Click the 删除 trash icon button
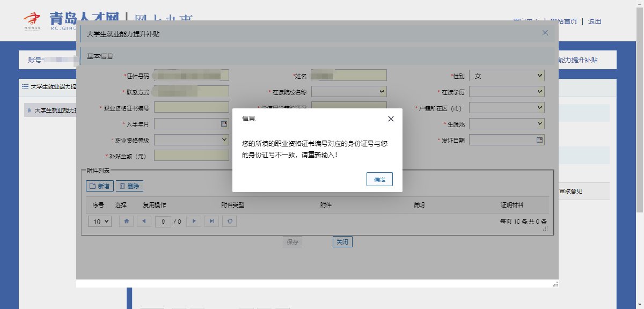Viewport: 644px width, 309px height. pyautogui.click(x=129, y=186)
